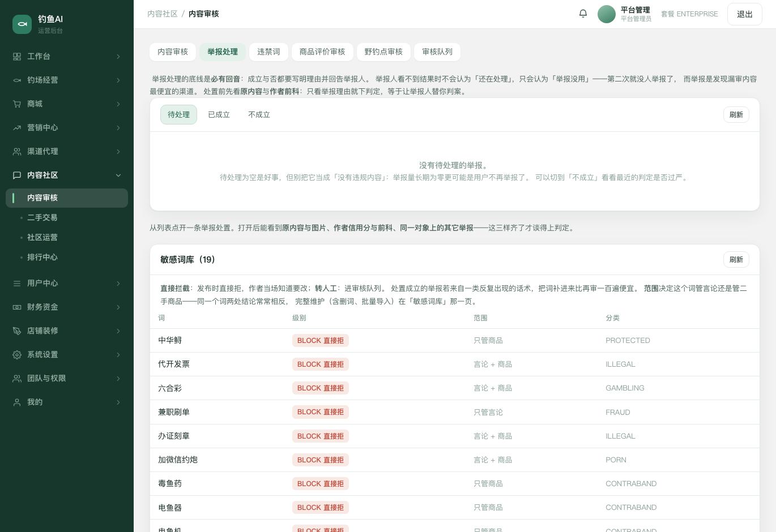The image size is (776, 532).
Task: Open the 商品评价审核 tab
Action: tap(322, 52)
